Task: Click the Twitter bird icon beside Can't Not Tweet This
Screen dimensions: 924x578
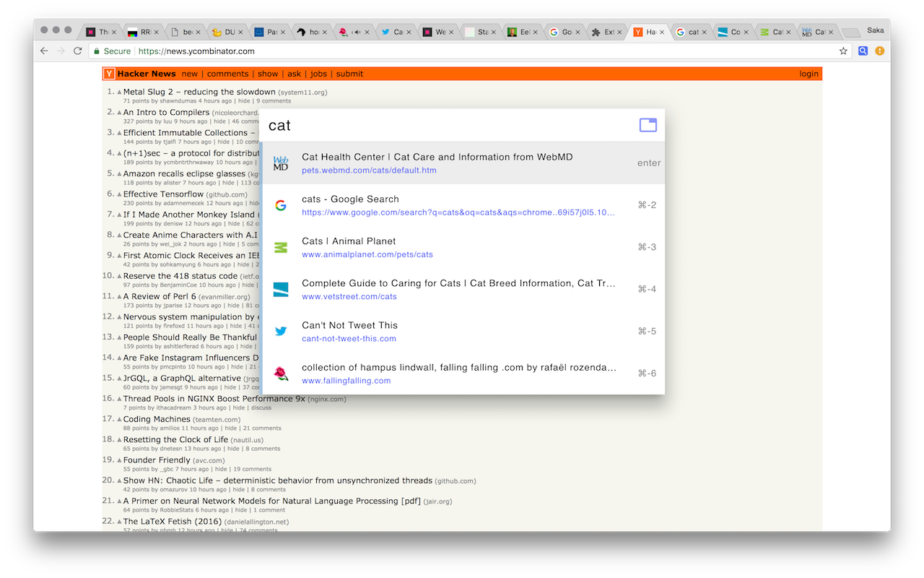Action: coord(281,332)
